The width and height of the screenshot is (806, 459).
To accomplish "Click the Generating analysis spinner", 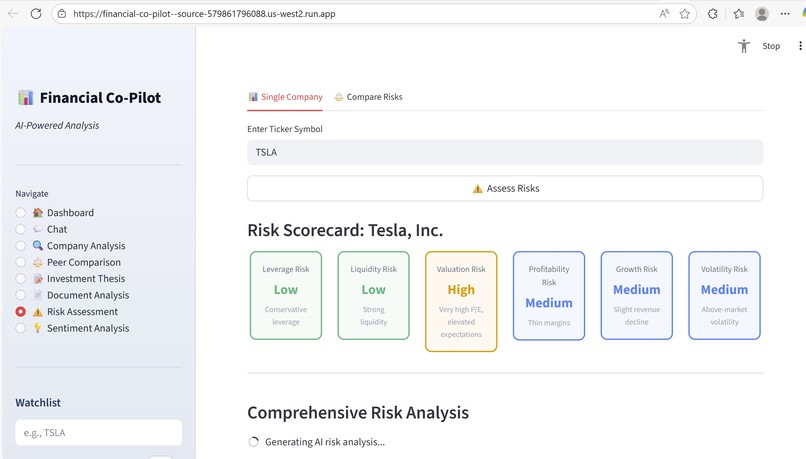I will [253, 442].
